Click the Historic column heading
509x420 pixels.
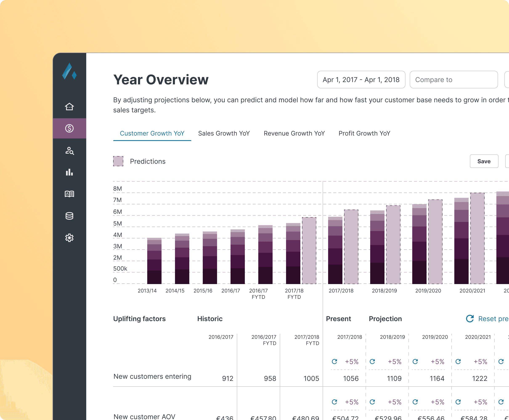tap(210, 319)
